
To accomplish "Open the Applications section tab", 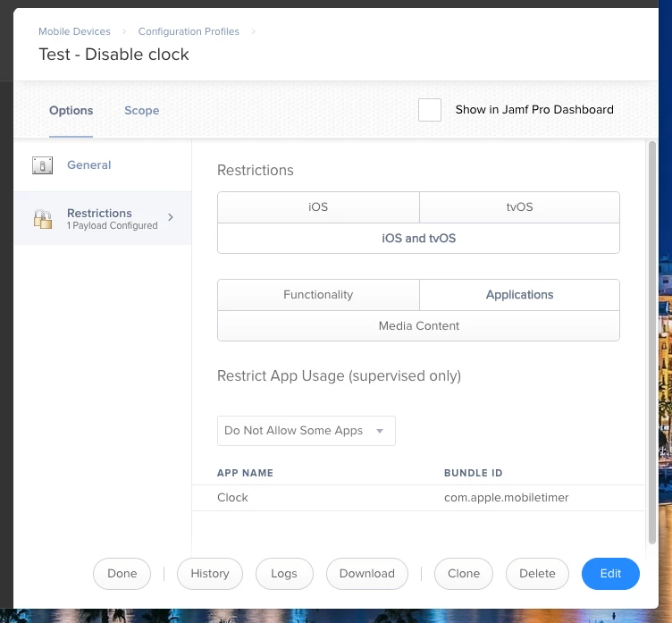I will click(519, 295).
